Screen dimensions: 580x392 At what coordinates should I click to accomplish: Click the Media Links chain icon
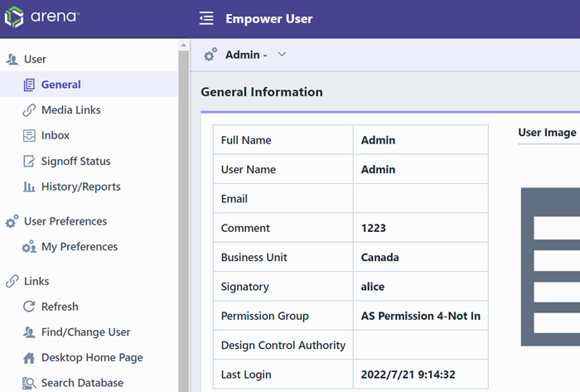click(x=29, y=110)
